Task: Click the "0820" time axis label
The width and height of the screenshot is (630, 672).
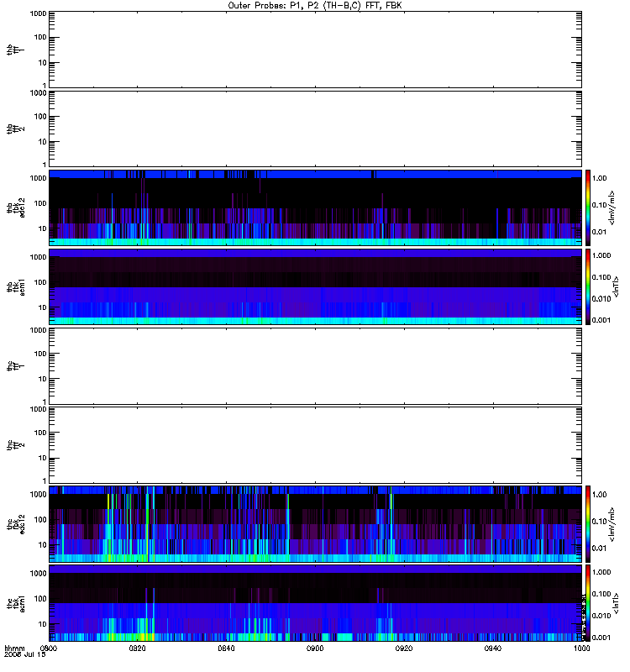Action: [x=137, y=648]
